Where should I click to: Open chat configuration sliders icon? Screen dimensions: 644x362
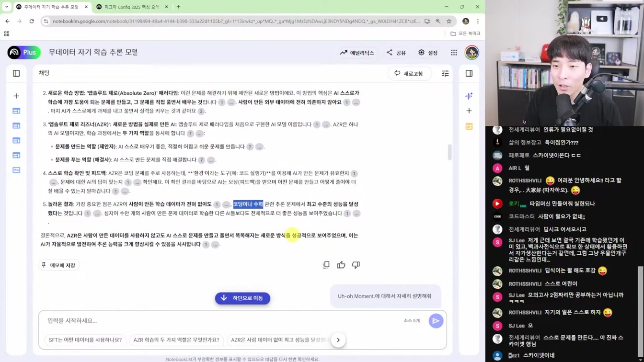pyautogui.click(x=445, y=73)
